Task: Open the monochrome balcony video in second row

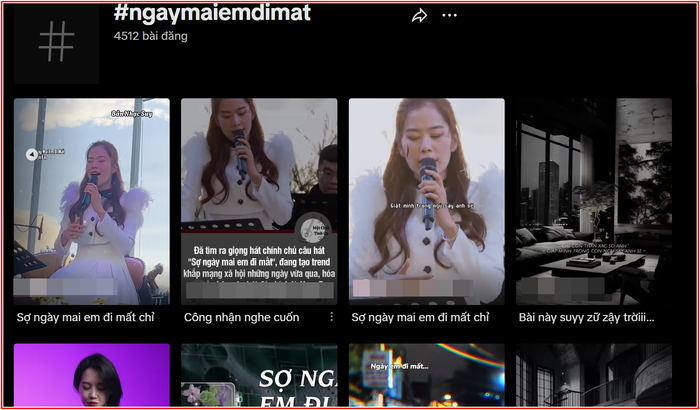Action: (594, 375)
